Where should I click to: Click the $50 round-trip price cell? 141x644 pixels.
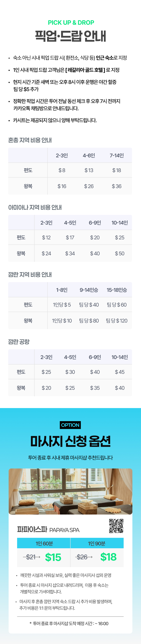[120, 253]
